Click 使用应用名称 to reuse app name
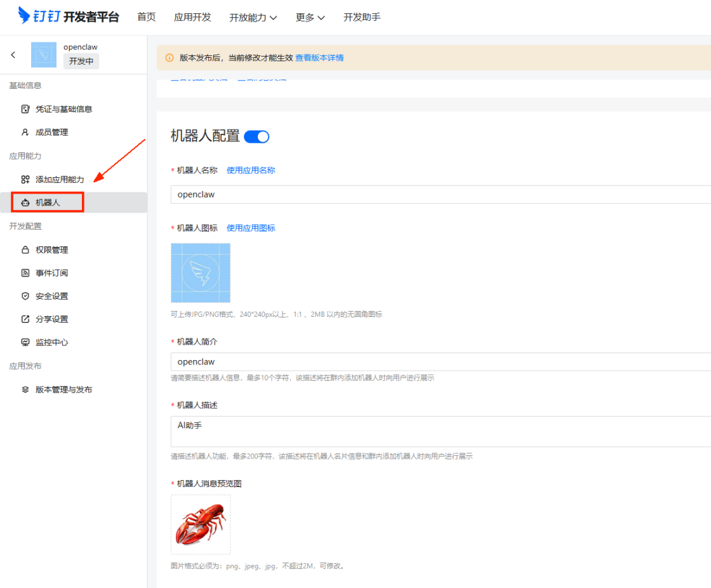Viewport: 711px width, 588px height. coord(251,170)
